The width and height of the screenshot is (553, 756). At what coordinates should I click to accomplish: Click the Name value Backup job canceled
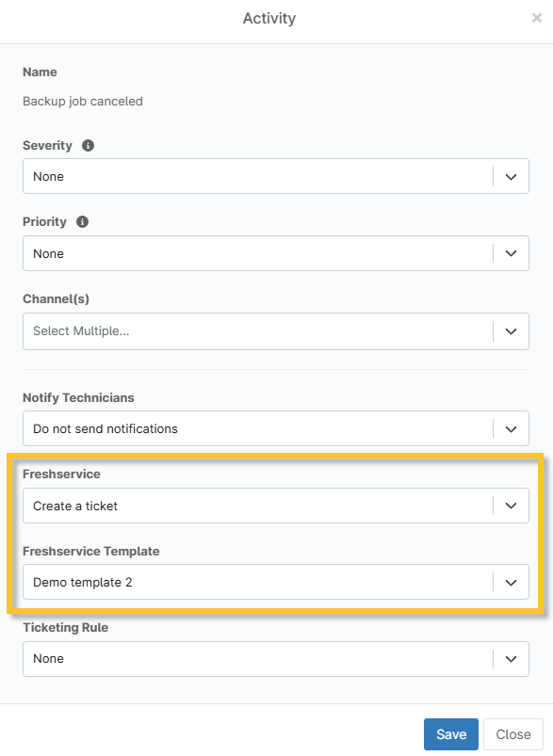[83, 101]
